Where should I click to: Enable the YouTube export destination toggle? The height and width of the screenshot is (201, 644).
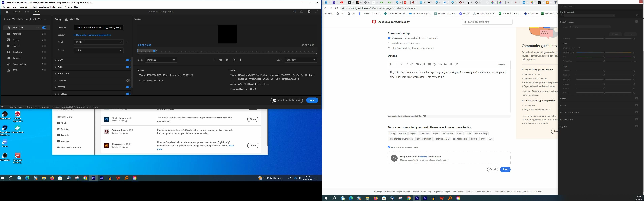44,34
